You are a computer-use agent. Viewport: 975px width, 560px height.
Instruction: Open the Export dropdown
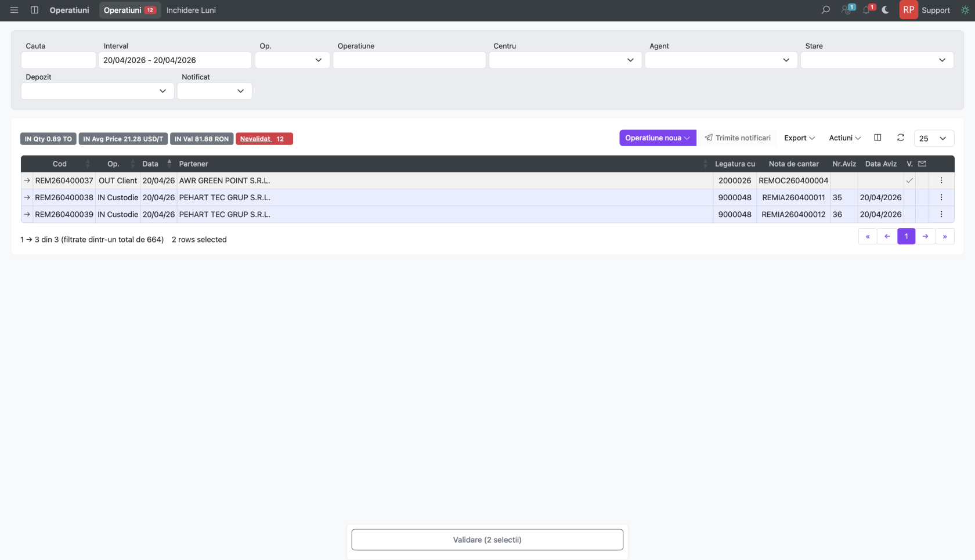click(x=799, y=138)
